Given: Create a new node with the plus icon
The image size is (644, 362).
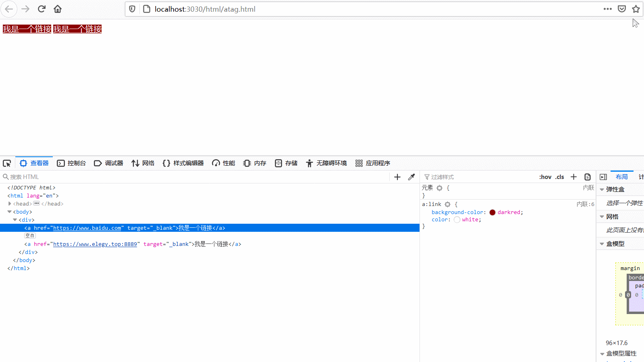Looking at the screenshot, I should pos(397,177).
